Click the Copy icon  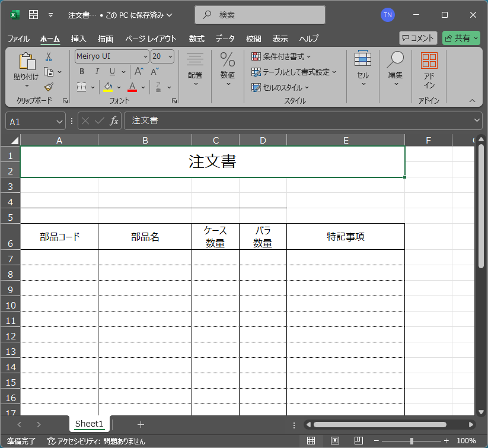click(x=49, y=72)
